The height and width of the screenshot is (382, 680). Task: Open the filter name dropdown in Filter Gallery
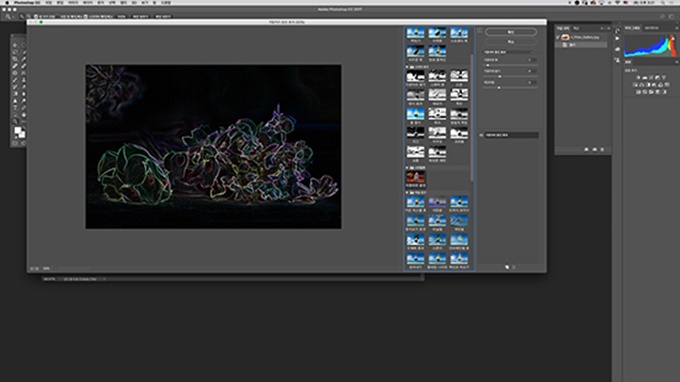click(508, 52)
